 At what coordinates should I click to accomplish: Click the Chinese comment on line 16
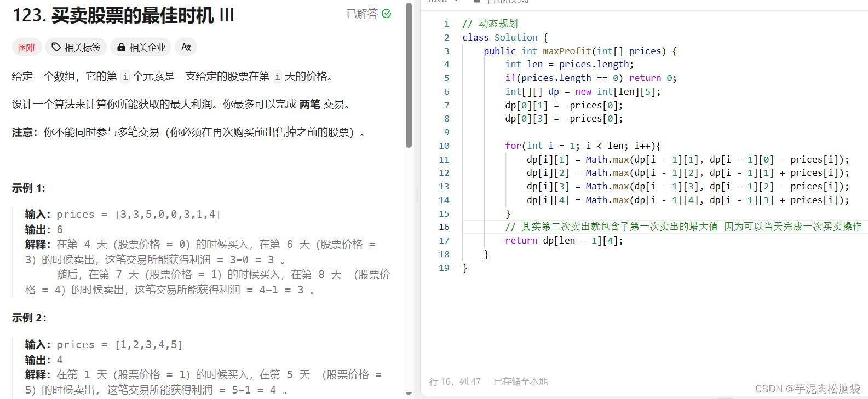[683, 227]
